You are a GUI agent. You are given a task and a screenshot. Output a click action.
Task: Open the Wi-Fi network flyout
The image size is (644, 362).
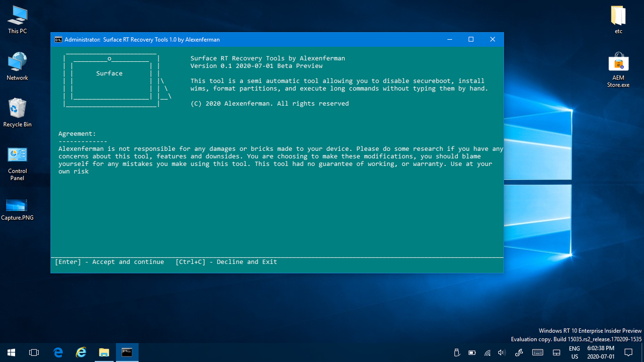(487, 352)
